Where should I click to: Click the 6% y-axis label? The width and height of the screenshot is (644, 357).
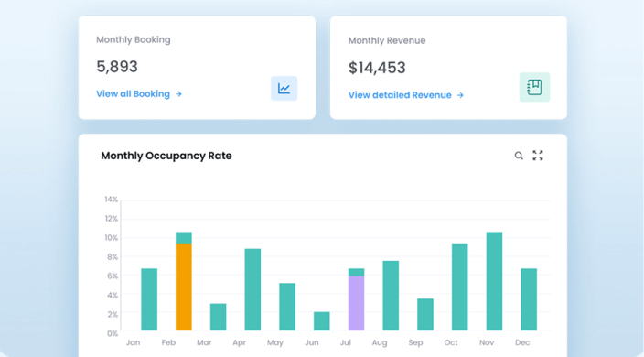click(113, 276)
